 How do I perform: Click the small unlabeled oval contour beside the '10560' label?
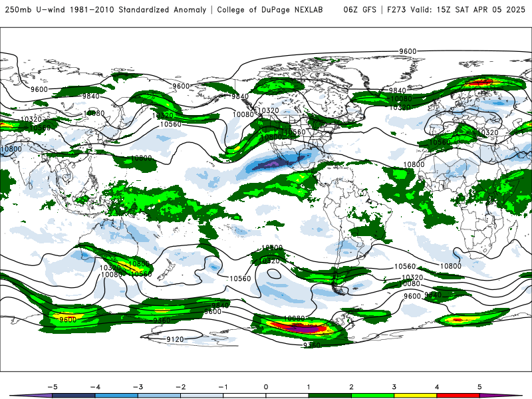point(274,273)
